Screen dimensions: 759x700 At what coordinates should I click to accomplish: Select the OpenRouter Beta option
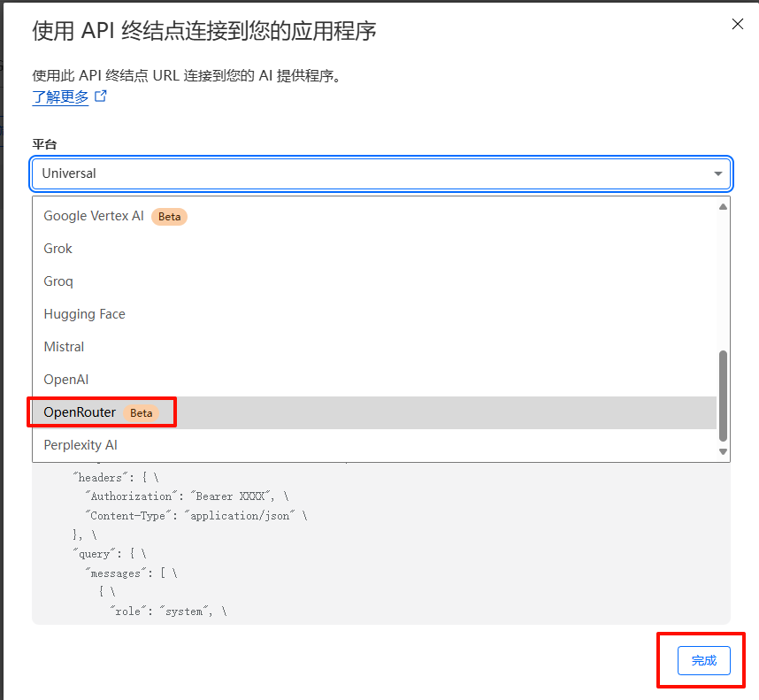(374, 412)
